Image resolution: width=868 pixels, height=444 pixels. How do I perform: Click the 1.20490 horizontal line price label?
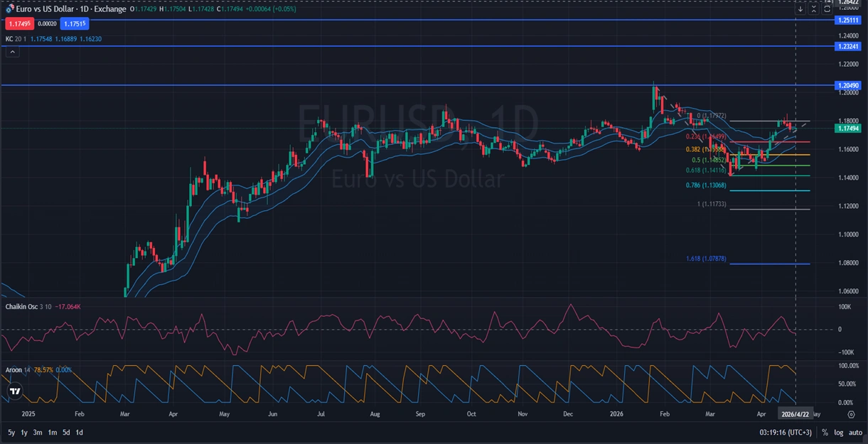[x=849, y=85]
